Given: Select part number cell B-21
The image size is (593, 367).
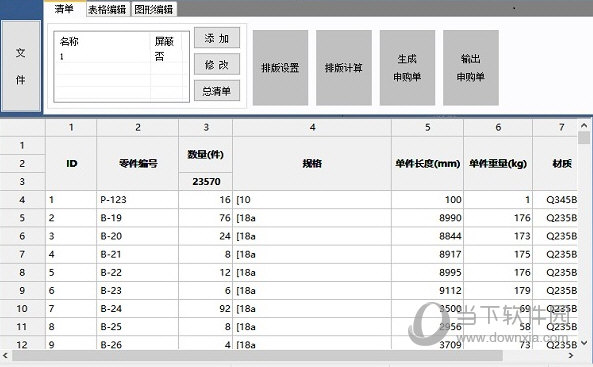Looking at the screenshot, I should pyautogui.click(x=138, y=254).
